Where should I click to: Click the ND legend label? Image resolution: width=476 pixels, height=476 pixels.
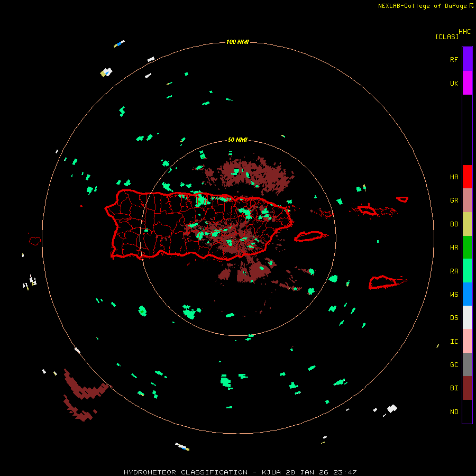[x=454, y=412]
